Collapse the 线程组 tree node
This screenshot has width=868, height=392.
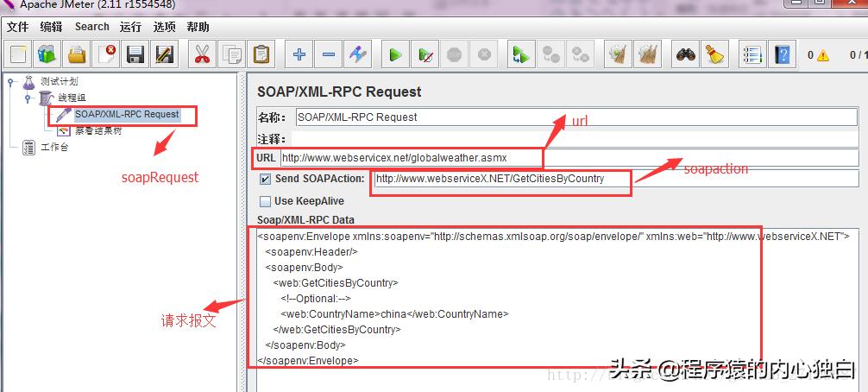[27, 98]
